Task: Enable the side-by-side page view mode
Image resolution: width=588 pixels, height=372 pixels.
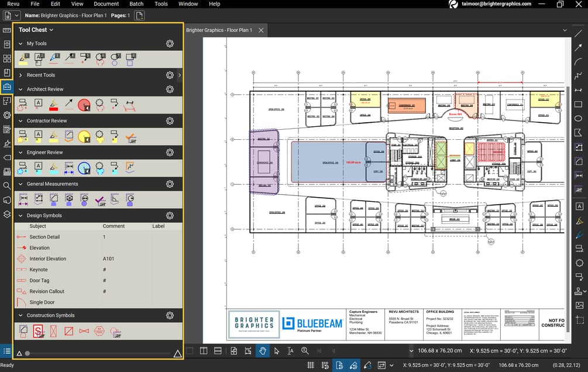Action: [x=203, y=352]
